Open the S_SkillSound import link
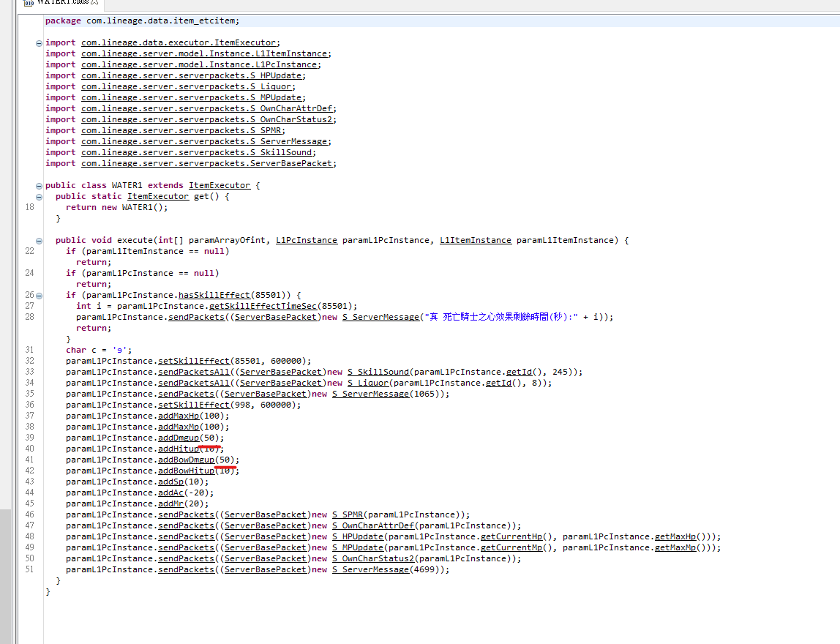840x644 pixels. click(197, 152)
